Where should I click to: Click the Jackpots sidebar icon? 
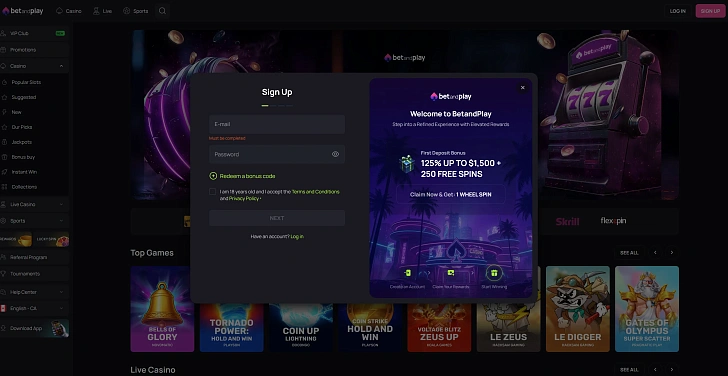5,142
